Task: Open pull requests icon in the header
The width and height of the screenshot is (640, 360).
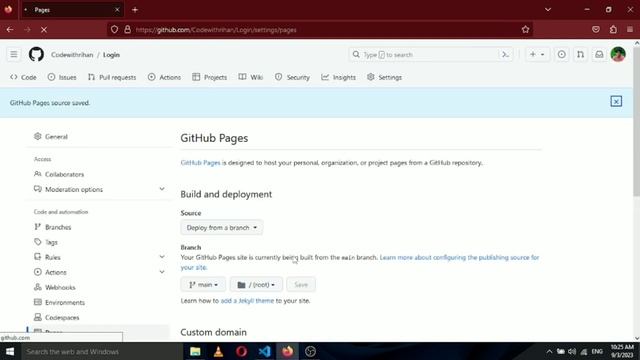Action: [580, 54]
